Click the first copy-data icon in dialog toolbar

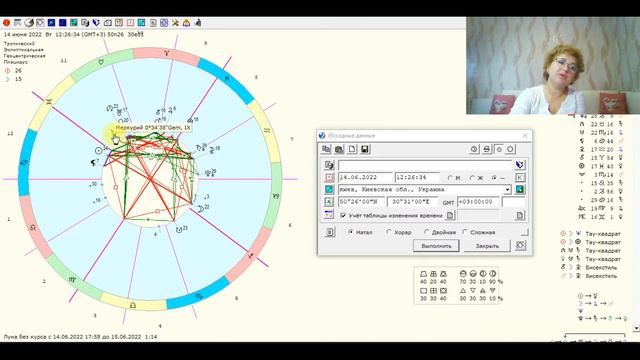(x=326, y=149)
